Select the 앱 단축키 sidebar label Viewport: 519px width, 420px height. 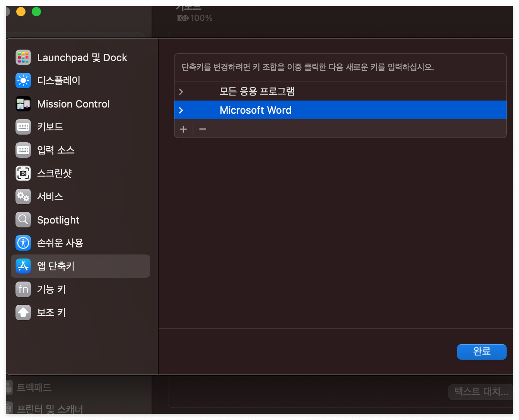56,266
